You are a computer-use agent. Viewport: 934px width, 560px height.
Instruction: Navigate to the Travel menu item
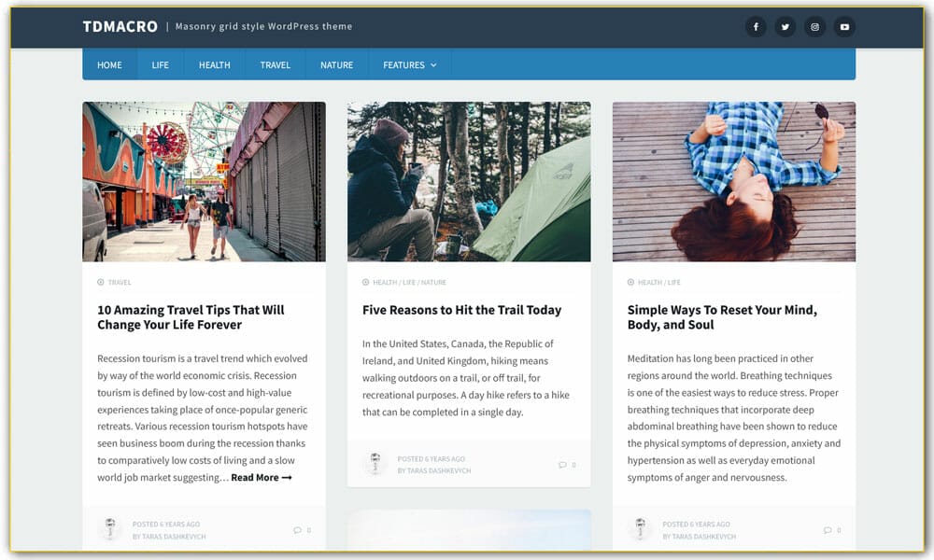(x=275, y=65)
